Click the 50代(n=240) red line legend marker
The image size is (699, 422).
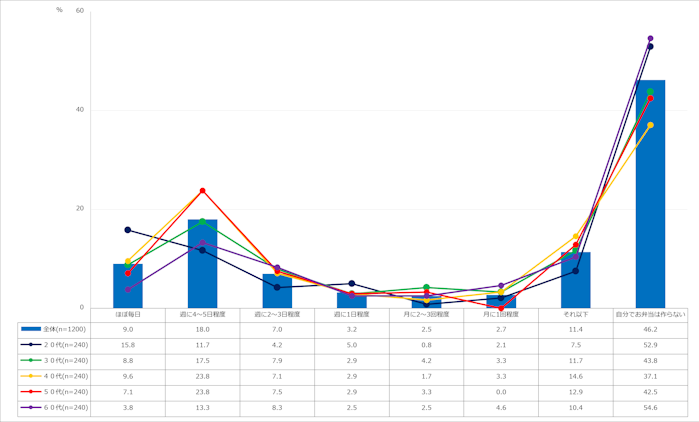point(30,393)
